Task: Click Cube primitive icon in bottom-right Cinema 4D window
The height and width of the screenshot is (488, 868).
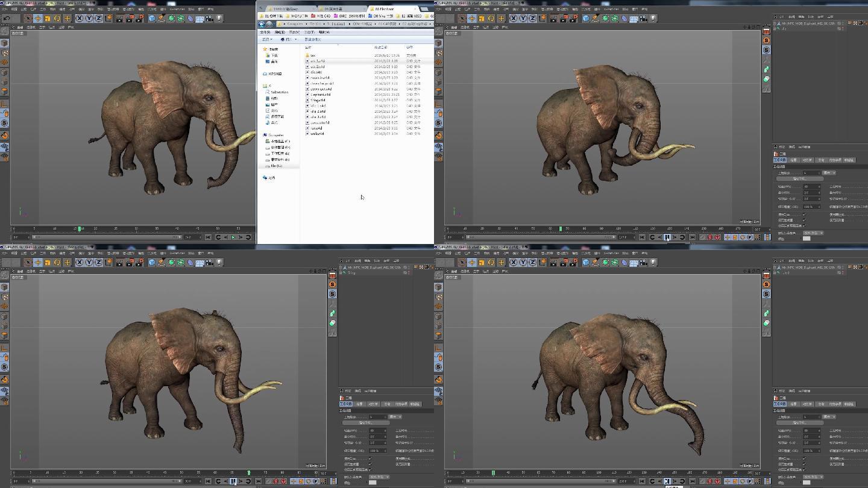Action: point(585,262)
